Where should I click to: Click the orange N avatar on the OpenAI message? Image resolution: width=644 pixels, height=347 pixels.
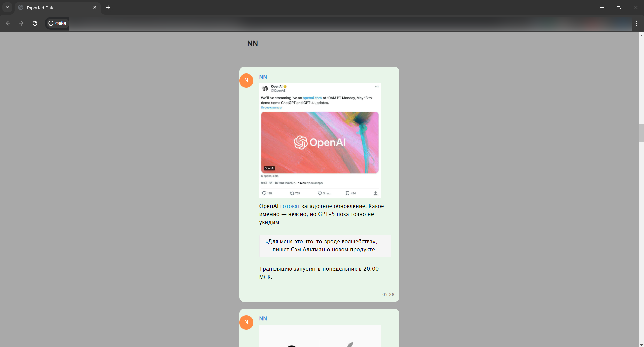coord(246,81)
